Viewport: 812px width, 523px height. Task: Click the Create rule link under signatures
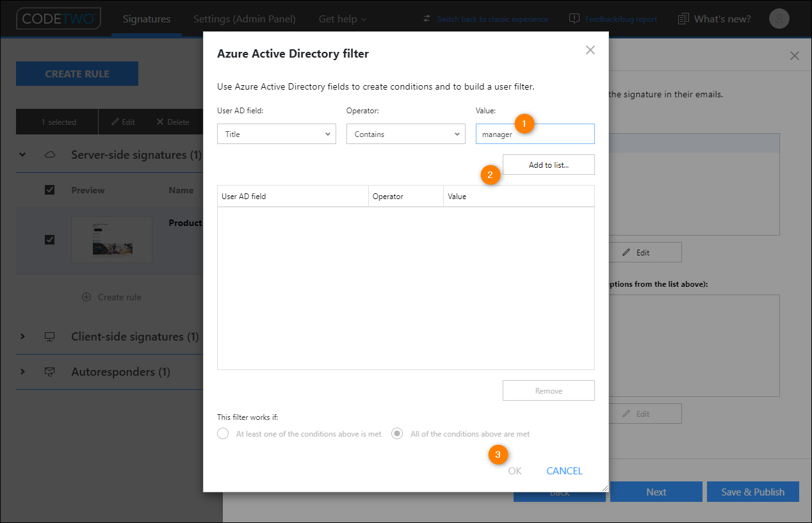pyautogui.click(x=120, y=297)
